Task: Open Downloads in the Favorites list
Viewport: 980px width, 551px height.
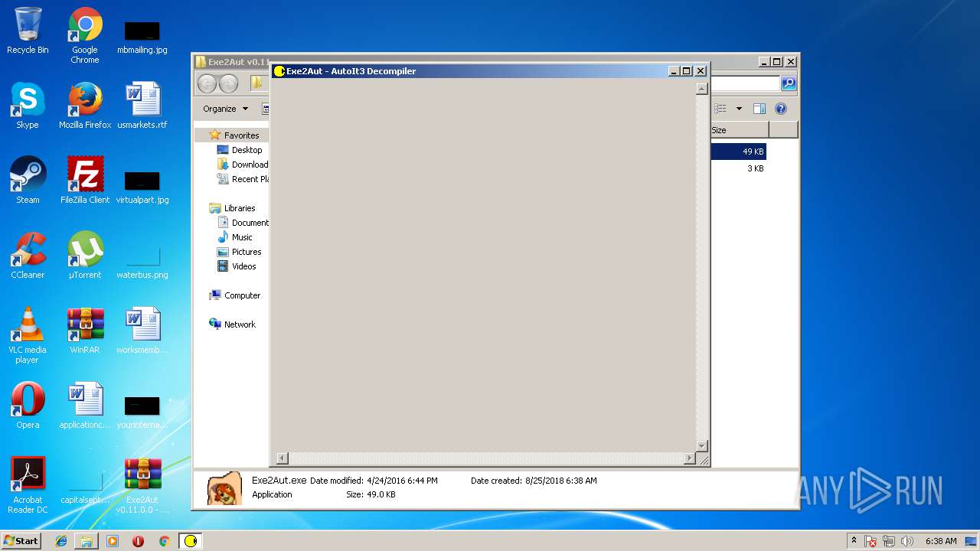Action: (x=243, y=165)
